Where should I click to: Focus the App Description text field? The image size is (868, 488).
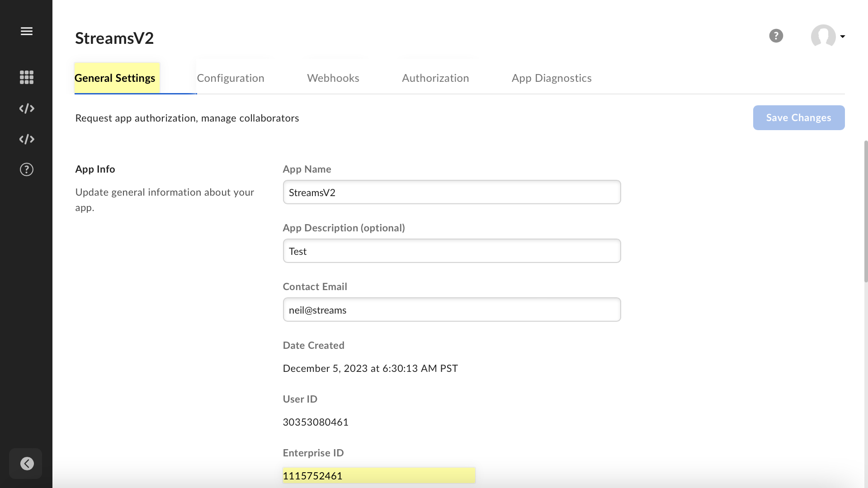click(451, 251)
